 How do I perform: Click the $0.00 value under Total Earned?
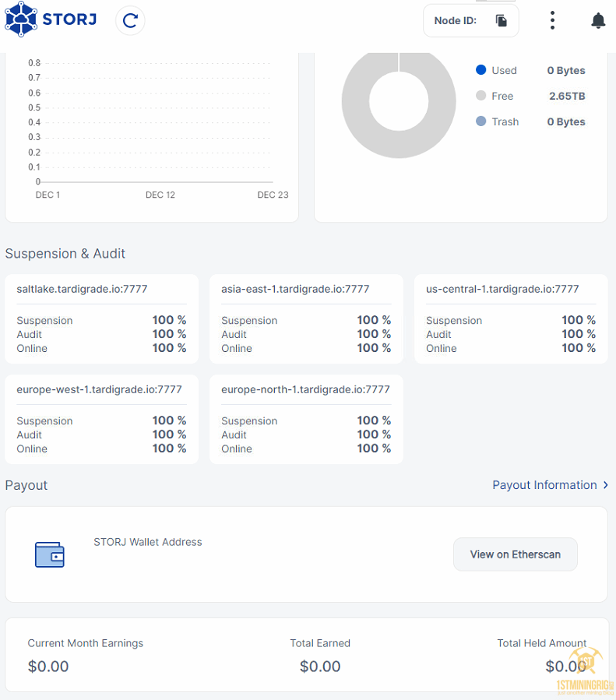(320, 667)
